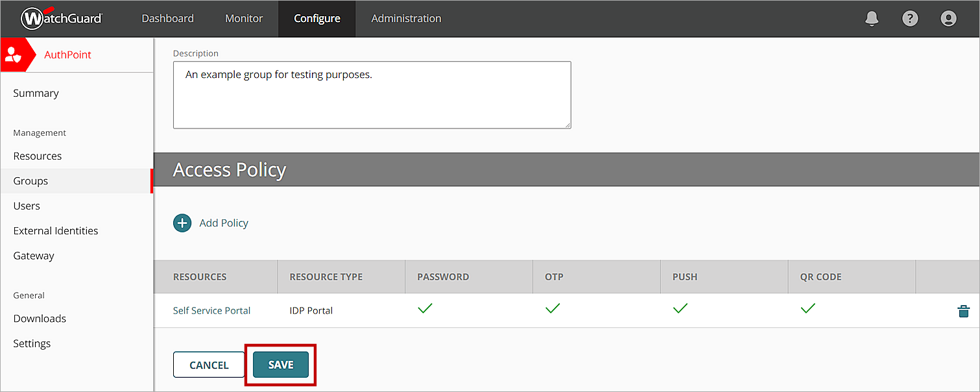Image resolution: width=980 pixels, height=392 pixels.
Task: Select the red AuthPoint sidebar icon
Action: [x=13, y=55]
